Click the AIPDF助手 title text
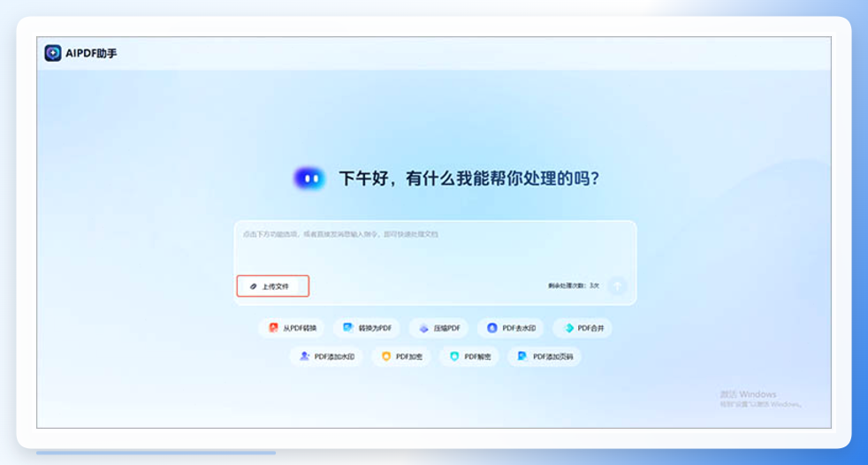Image resolution: width=868 pixels, height=465 pixels. (x=91, y=54)
